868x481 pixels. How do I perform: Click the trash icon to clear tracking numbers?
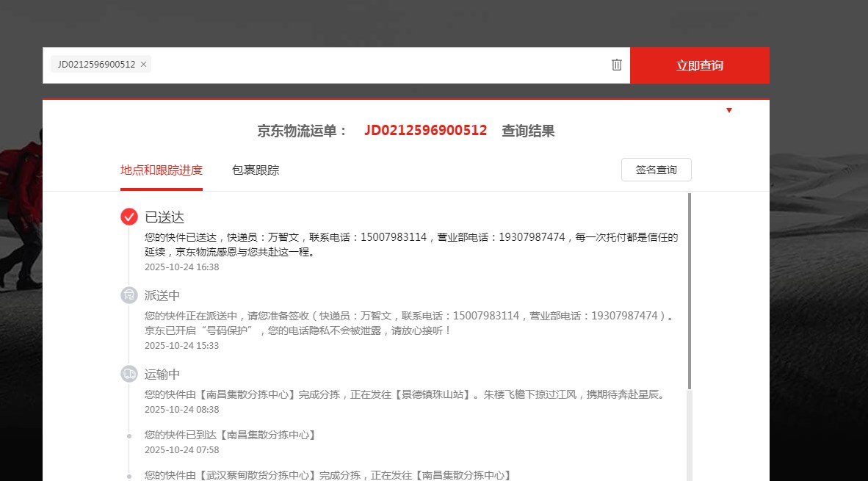(x=617, y=65)
